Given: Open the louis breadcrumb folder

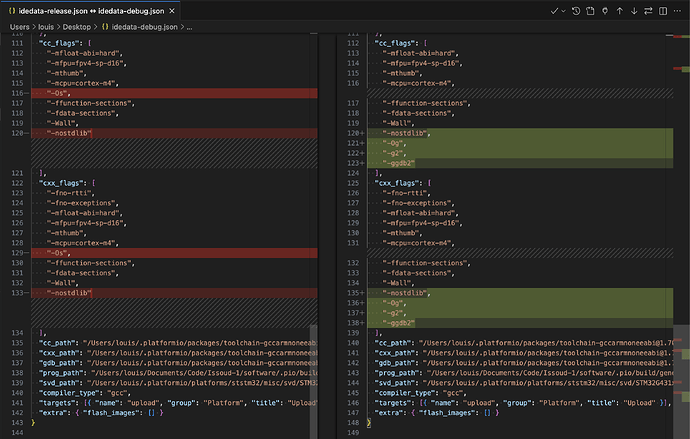Looking at the screenshot, I should point(48,28).
